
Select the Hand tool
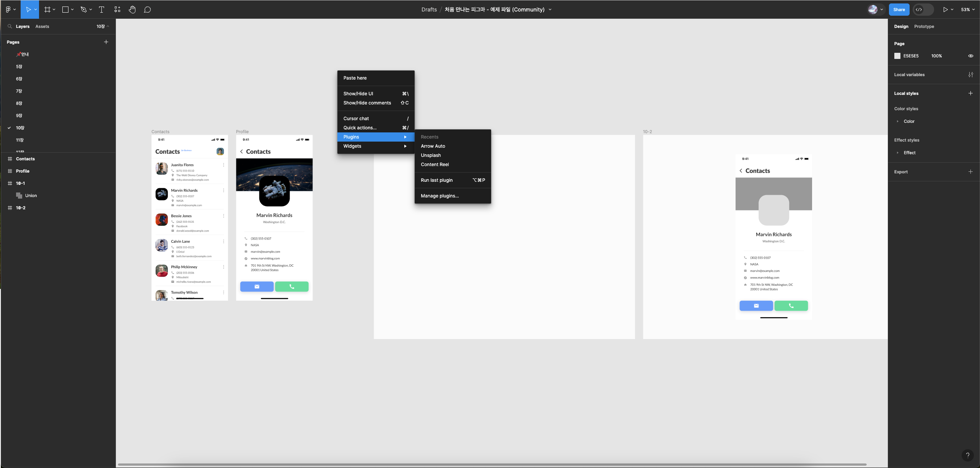coord(132,10)
